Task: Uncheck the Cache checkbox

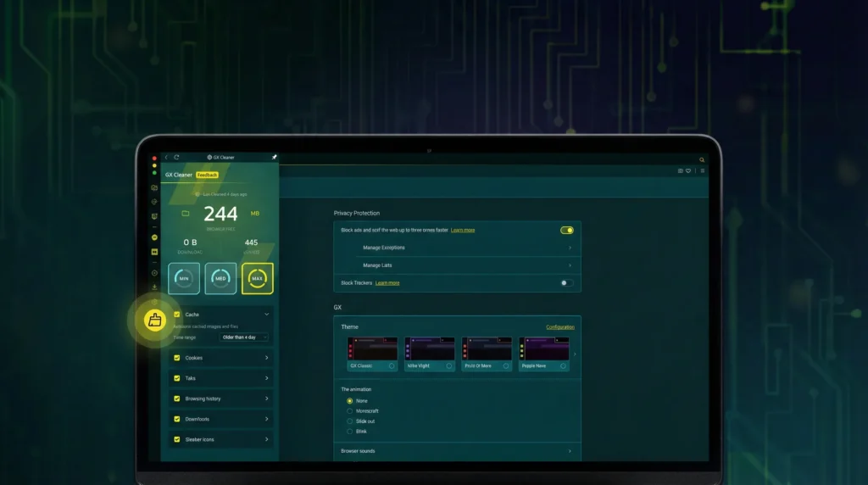Action: point(177,315)
